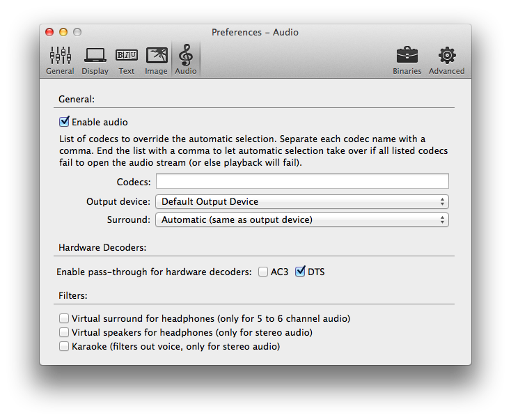Viewport: 511px width, 420px height.
Task: Select the Image preferences icon
Action: [x=156, y=60]
